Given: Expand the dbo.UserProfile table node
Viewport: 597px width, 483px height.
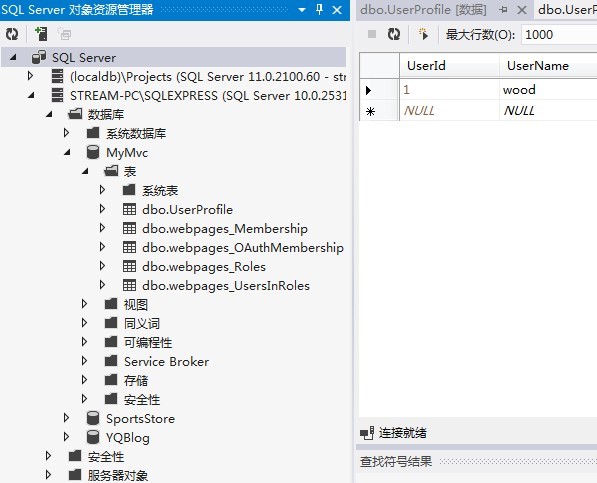Looking at the screenshot, I should 102,209.
